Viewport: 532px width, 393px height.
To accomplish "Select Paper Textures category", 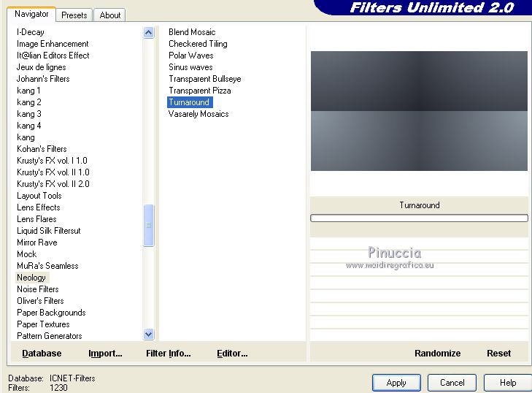I will (x=43, y=324).
